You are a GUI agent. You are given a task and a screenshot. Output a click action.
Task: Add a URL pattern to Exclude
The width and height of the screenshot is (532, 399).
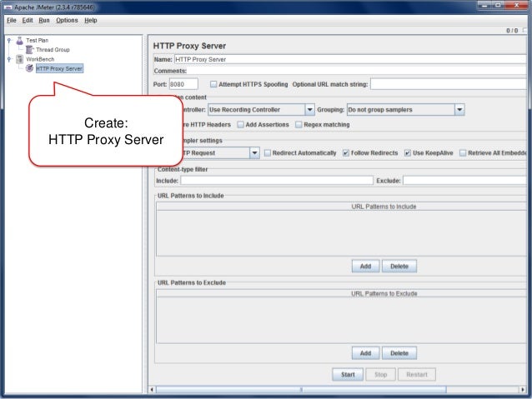click(x=365, y=353)
